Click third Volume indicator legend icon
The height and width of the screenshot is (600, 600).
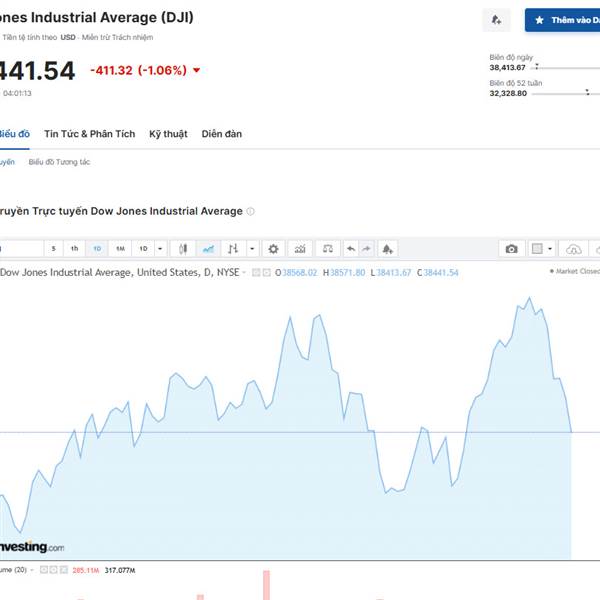pyautogui.click(x=64, y=570)
